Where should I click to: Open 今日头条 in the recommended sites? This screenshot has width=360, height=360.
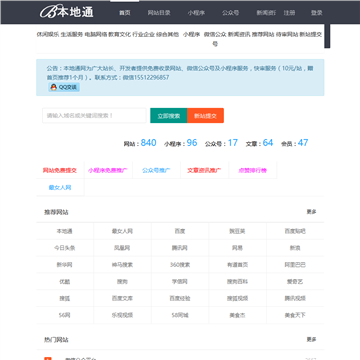click(x=65, y=248)
